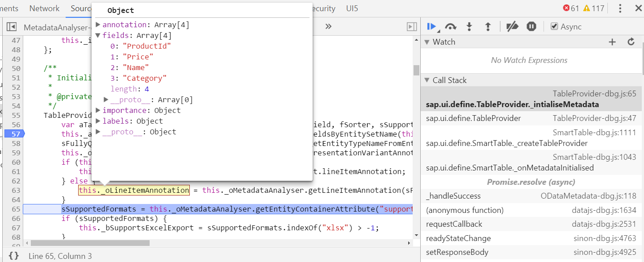Open SmartTable-dbg.js:1043 source link

tap(594, 157)
